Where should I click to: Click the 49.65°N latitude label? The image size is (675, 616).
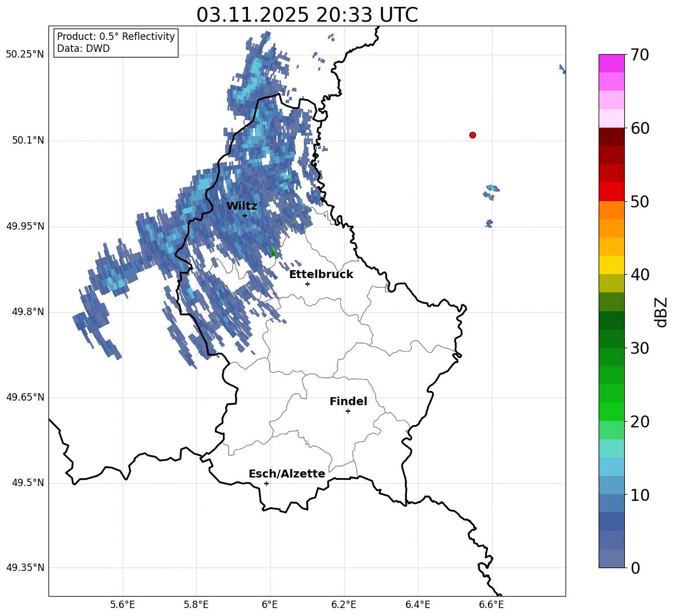pyautogui.click(x=25, y=397)
